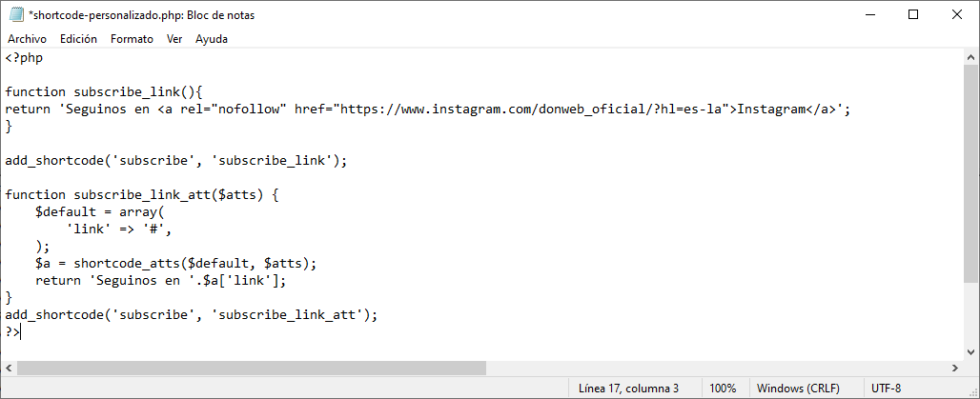This screenshot has height=399, width=980.
Task: Click the UTF-8 encoding indicator
Action: tap(886, 389)
